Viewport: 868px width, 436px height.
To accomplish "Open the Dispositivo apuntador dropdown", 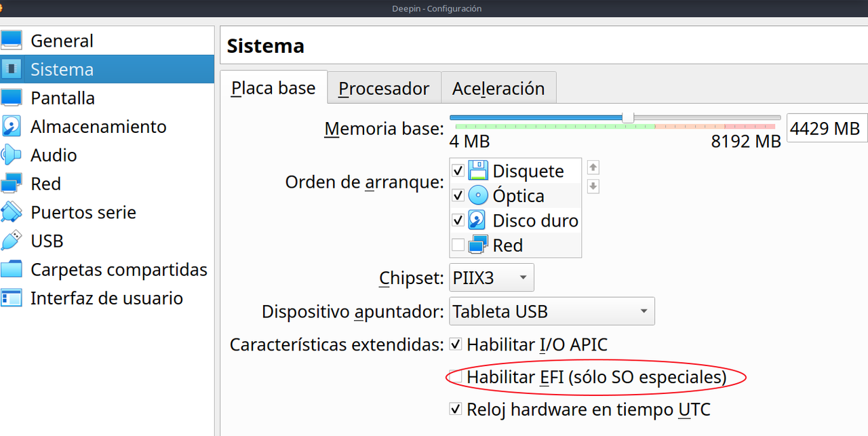I will pos(552,312).
